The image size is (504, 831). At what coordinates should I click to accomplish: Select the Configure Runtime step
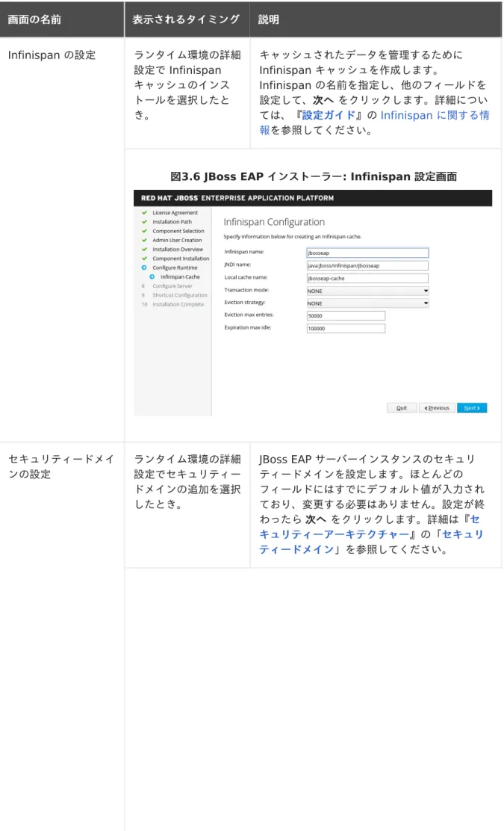[175, 268]
